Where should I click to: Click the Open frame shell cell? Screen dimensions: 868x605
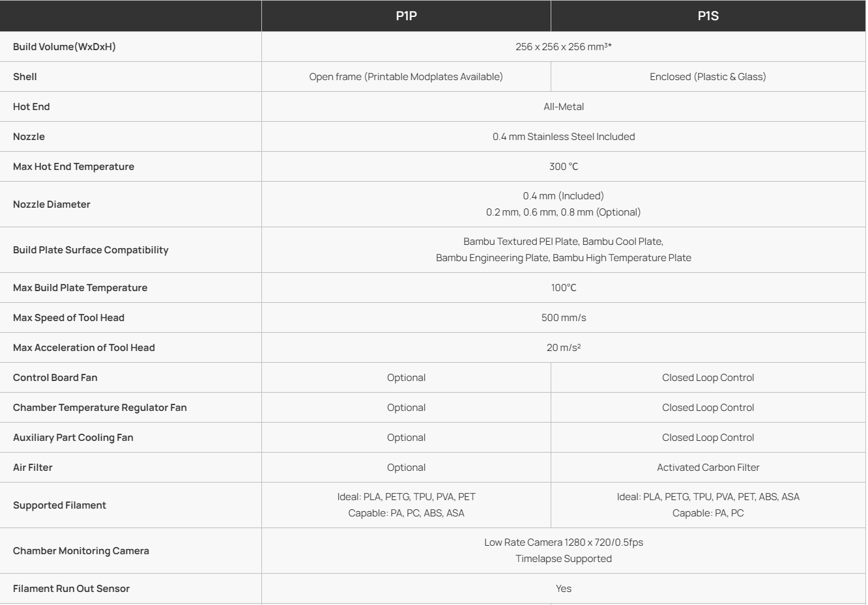(x=406, y=77)
